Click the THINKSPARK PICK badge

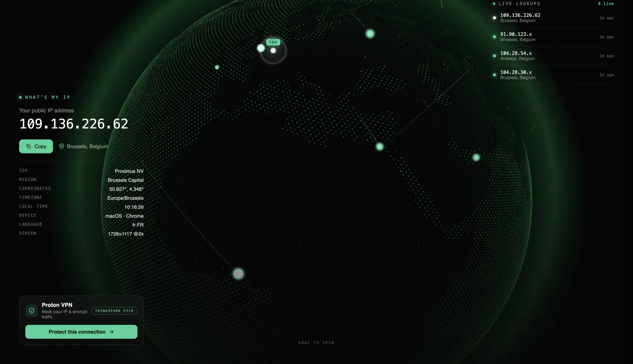coord(114,311)
